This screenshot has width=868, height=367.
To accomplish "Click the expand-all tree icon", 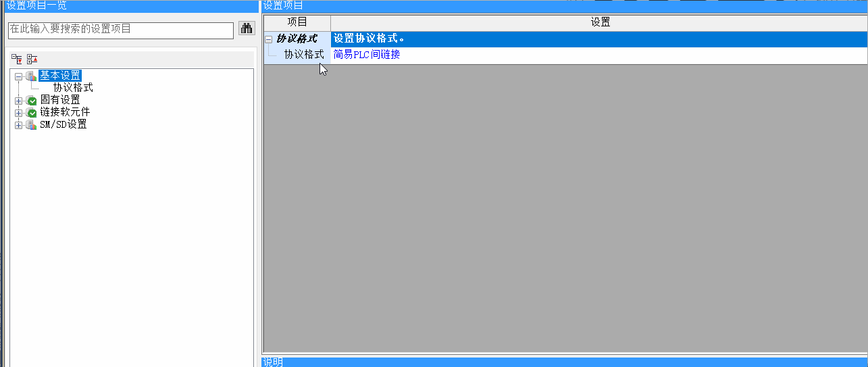I will pyautogui.click(x=17, y=59).
